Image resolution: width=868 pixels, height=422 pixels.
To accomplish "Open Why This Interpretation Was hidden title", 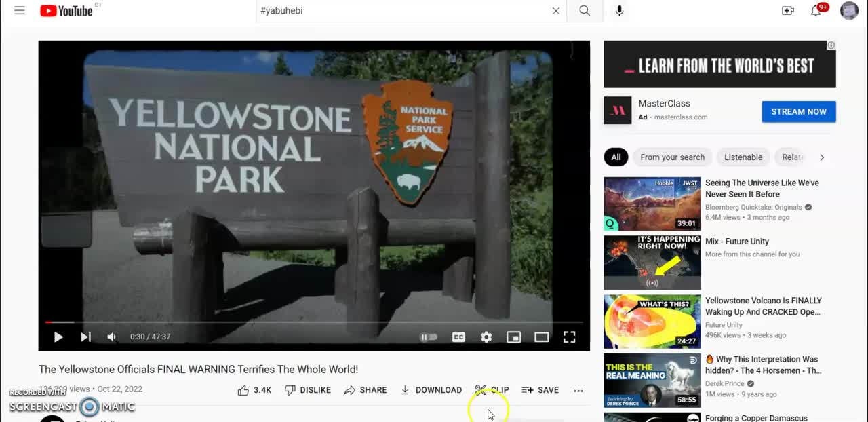I will (x=764, y=365).
